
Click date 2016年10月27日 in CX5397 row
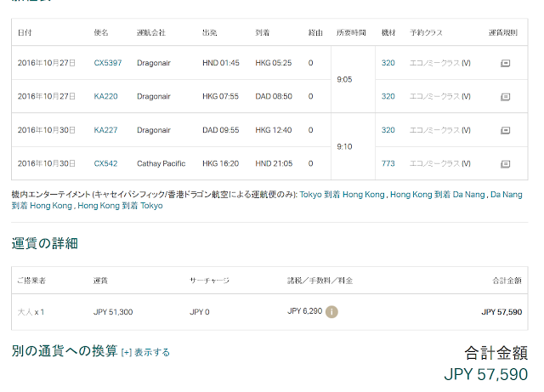coord(47,63)
